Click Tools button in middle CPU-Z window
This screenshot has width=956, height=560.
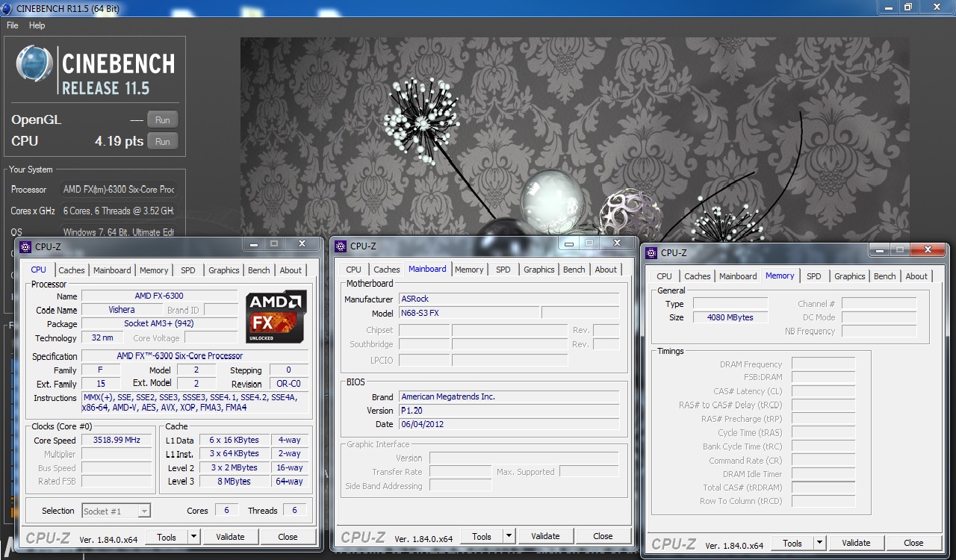pyautogui.click(x=482, y=536)
